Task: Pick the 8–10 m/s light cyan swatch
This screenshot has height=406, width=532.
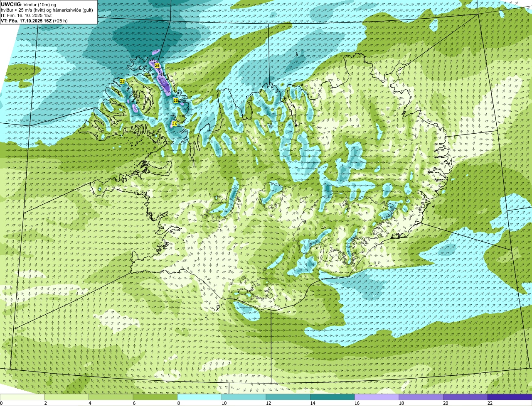Action: (199, 397)
